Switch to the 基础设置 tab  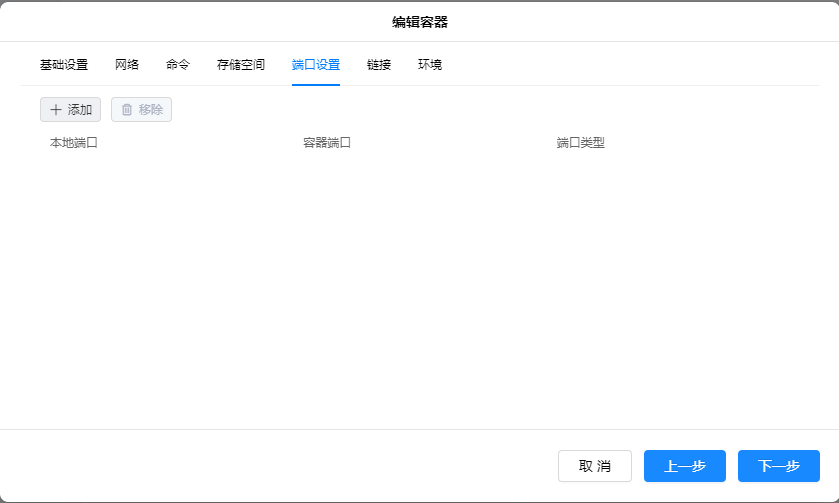(64, 65)
